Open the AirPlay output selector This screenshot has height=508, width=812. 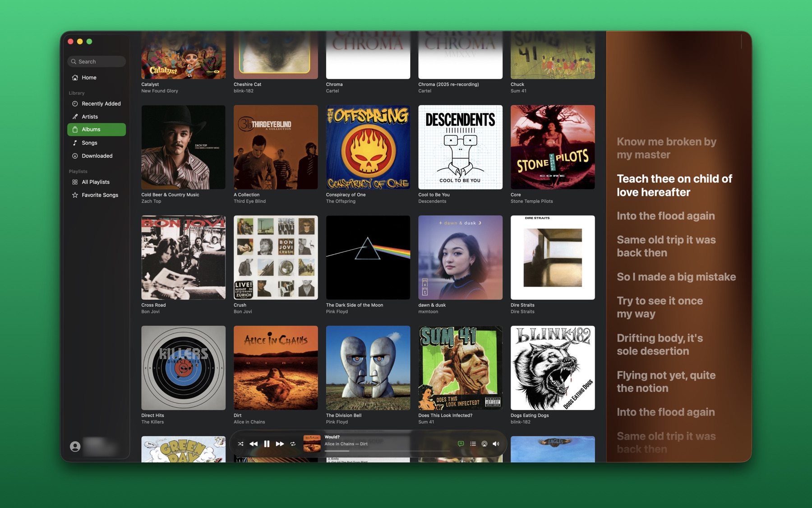[x=484, y=444]
